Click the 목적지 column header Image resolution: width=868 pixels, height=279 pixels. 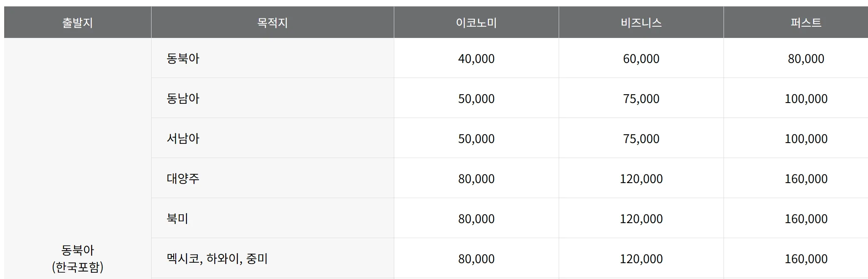[272, 23]
